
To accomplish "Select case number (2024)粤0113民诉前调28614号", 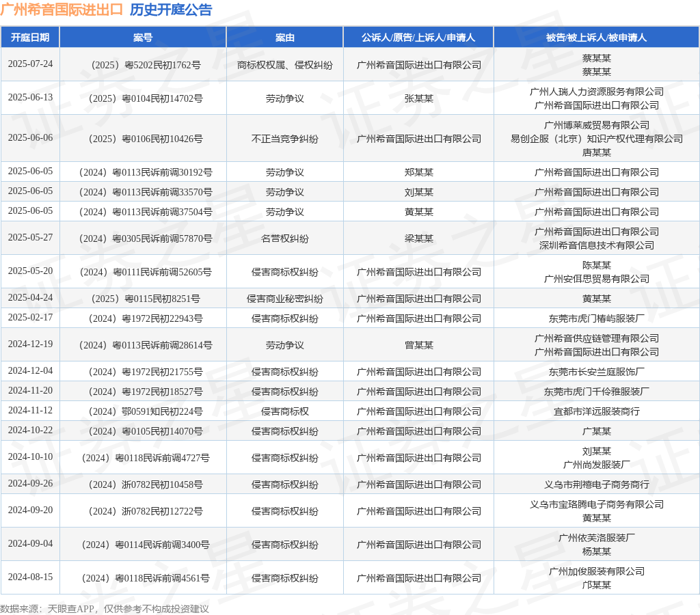I will pos(146,346).
